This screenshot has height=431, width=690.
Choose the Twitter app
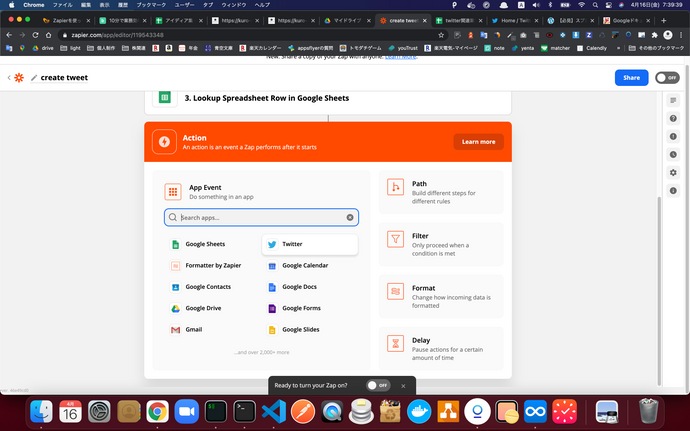310,244
